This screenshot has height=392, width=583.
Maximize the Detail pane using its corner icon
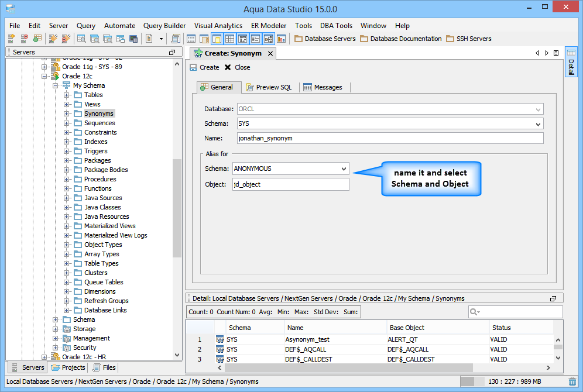coord(553,298)
